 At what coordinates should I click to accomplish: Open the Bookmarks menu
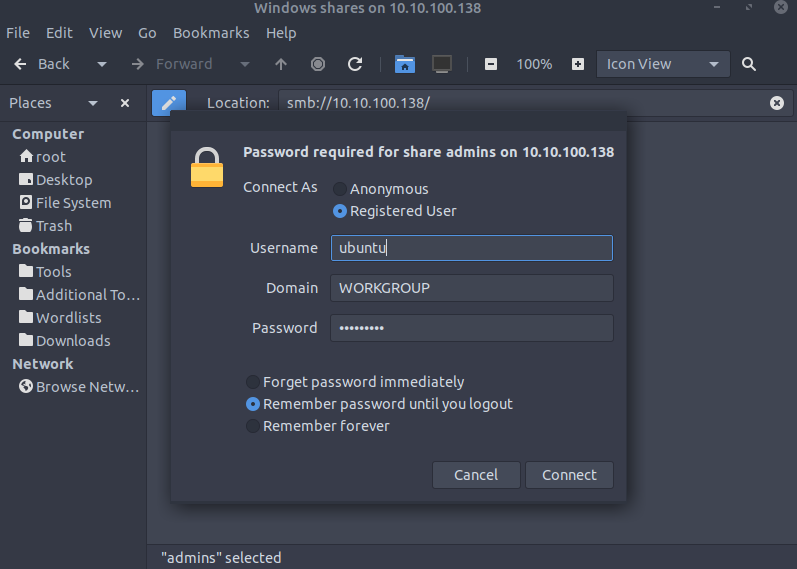(211, 33)
